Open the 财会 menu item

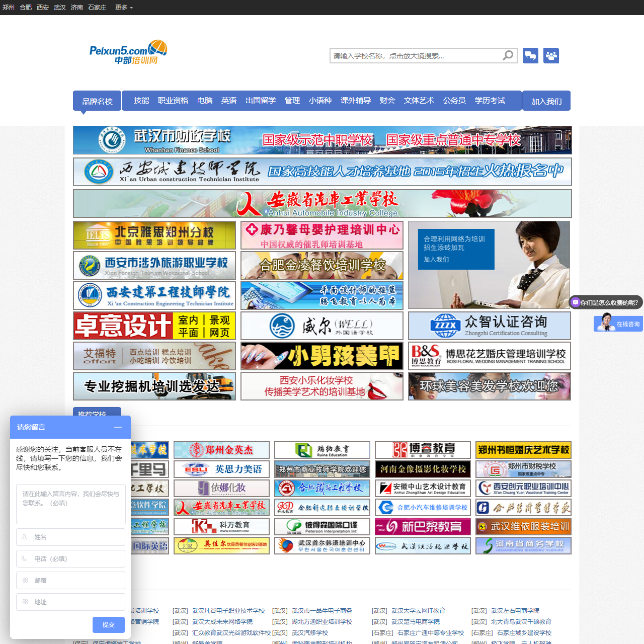click(x=387, y=101)
